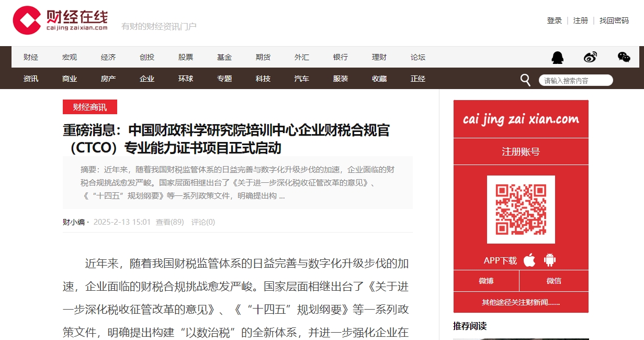Open notifications via the bell icon
Viewport: 644px width, 340px height.
[x=558, y=57]
